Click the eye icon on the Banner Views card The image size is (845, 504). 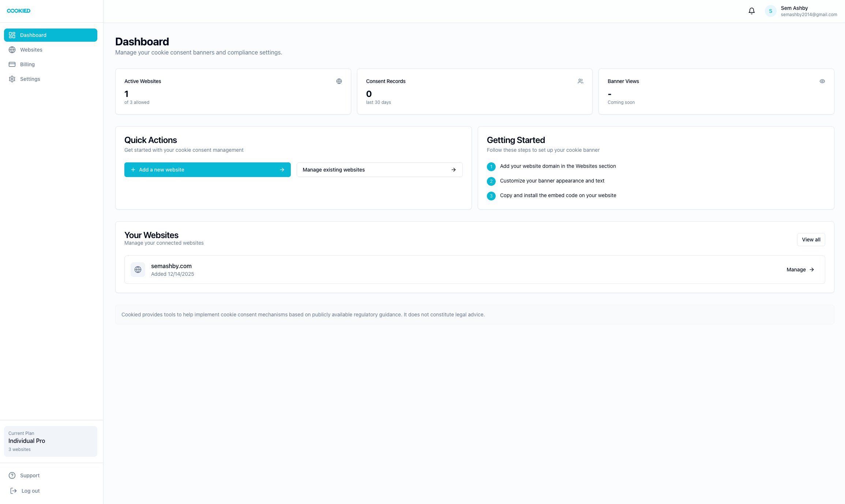[x=822, y=81]
